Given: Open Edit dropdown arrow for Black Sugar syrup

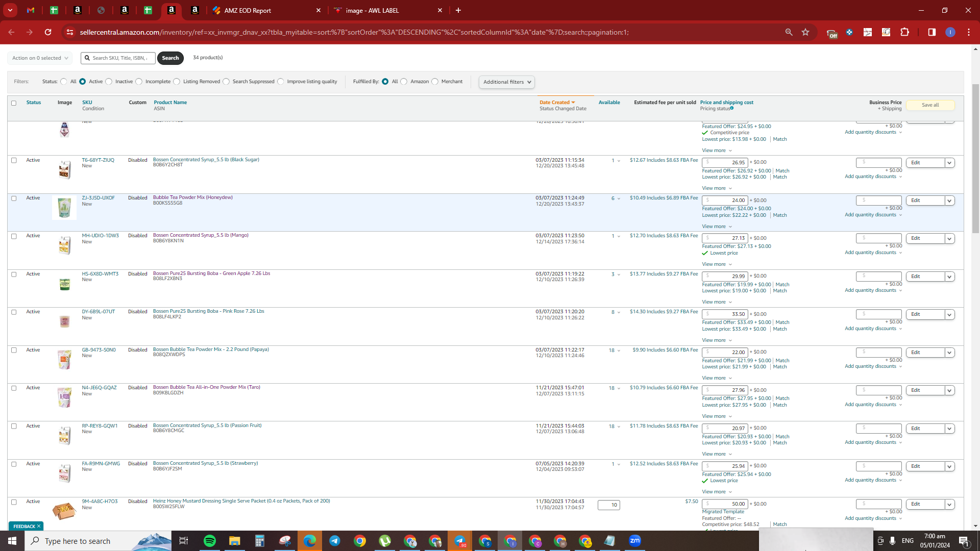Looking at the screenshot, I should coord(949,163).
